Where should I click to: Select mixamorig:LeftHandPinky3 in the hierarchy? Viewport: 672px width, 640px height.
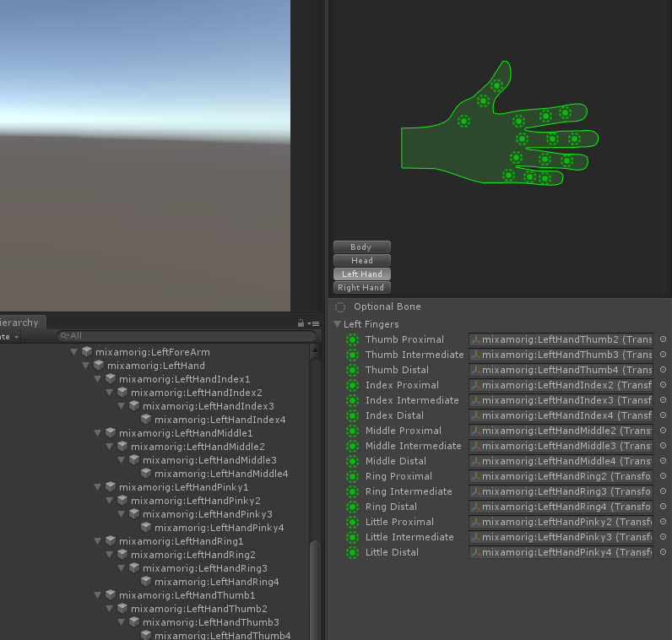[208, 514]
